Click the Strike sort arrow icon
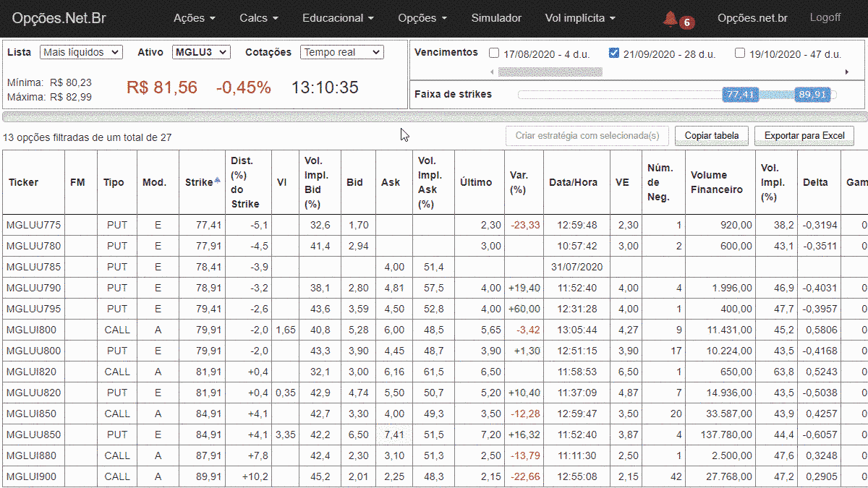 coord(217,180)
